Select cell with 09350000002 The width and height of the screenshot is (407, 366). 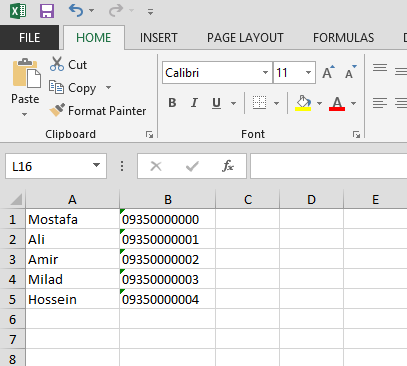(168, 259)
